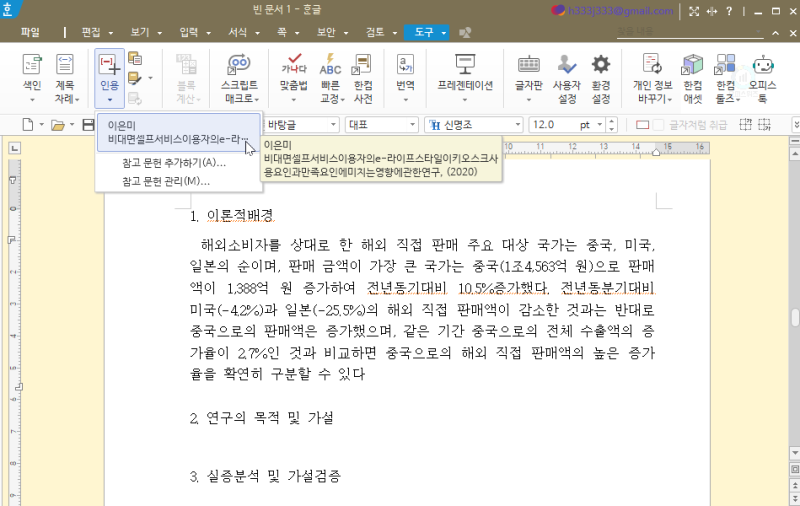Screen dimensions: 800x506
Task: Open the 쪽 menu
Action: [x=282, y=32]
